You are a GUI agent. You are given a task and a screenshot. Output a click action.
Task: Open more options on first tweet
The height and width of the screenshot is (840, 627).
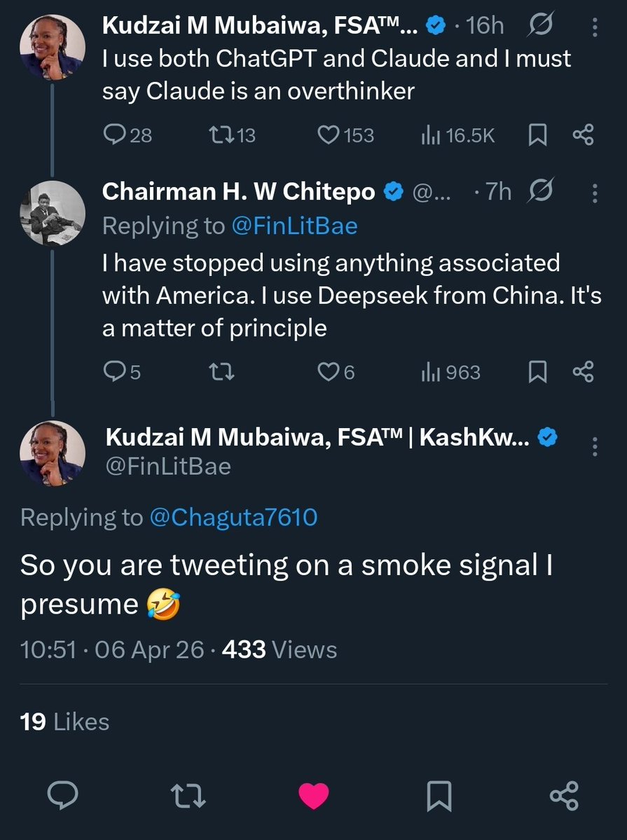coord(595,27)
